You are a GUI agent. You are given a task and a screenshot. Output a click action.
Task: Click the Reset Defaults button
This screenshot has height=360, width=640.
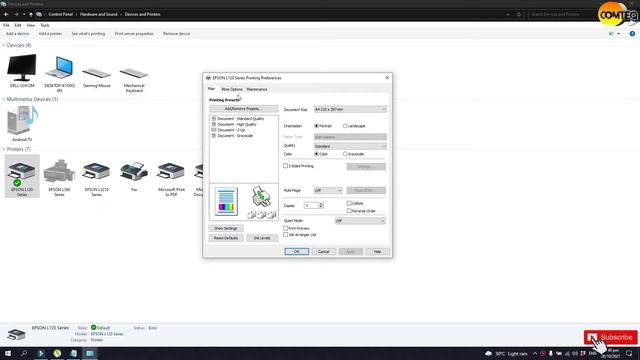pos(226,238)
